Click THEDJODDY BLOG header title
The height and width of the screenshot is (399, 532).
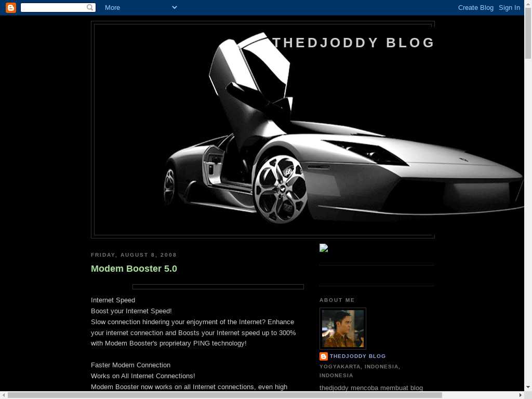[353, 43]
